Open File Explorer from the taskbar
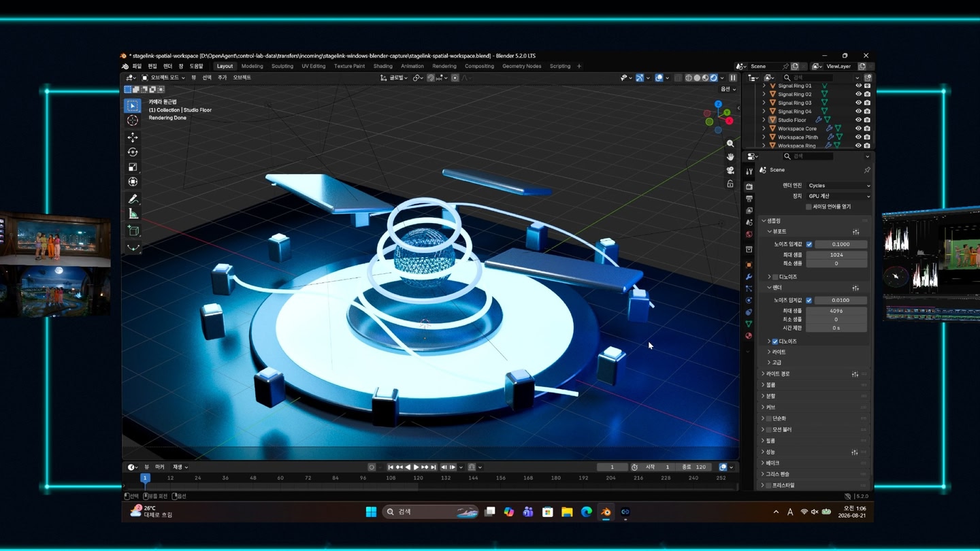980x551 pixels. [x=567, y=512]
